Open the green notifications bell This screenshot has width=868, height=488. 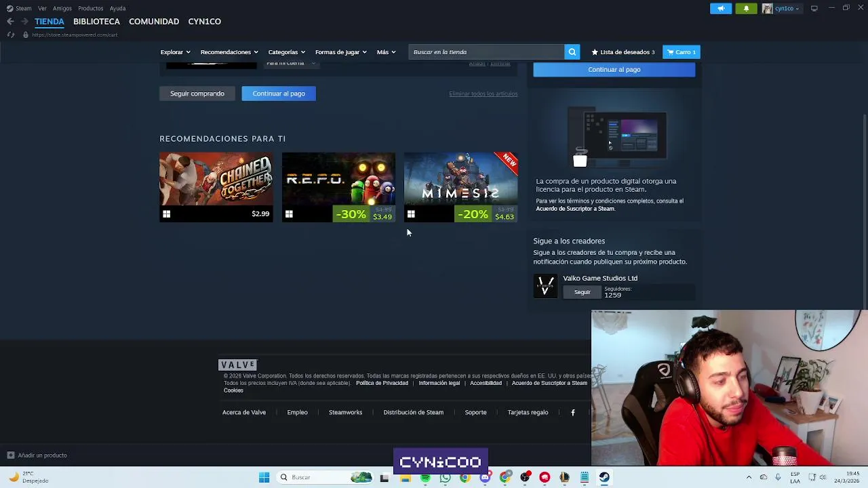(747, 8)
